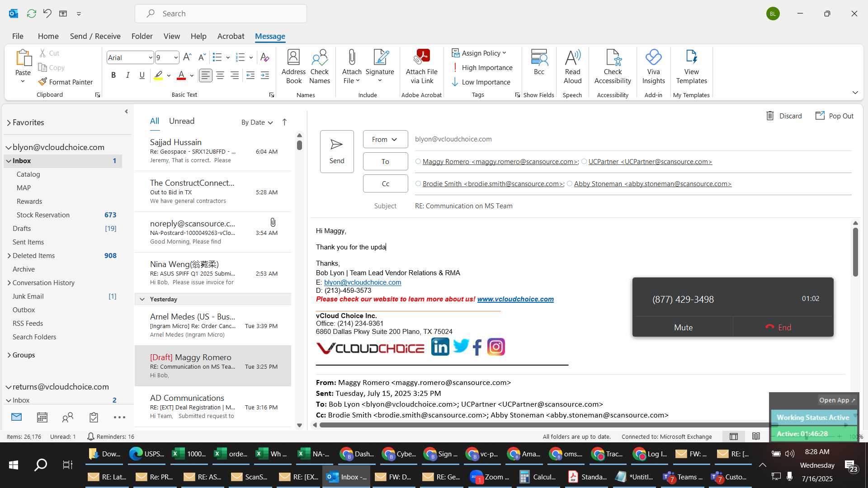Open the File menu tab
The image size is (868, 488).
click(18, 36)
